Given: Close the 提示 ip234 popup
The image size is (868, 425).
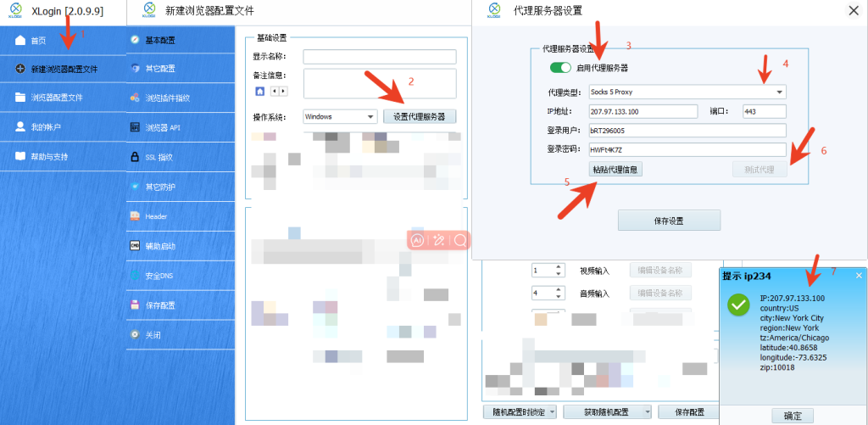Looking at the screenshot, I should (x=859, y=275).
